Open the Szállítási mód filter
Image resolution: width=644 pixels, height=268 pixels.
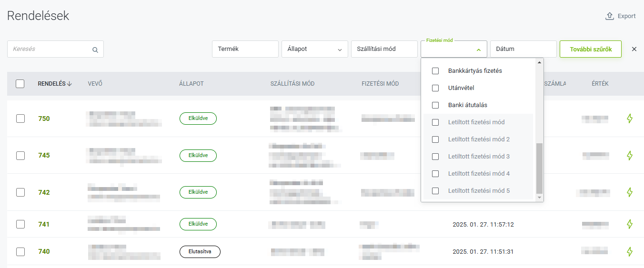(x=384, y=49)
